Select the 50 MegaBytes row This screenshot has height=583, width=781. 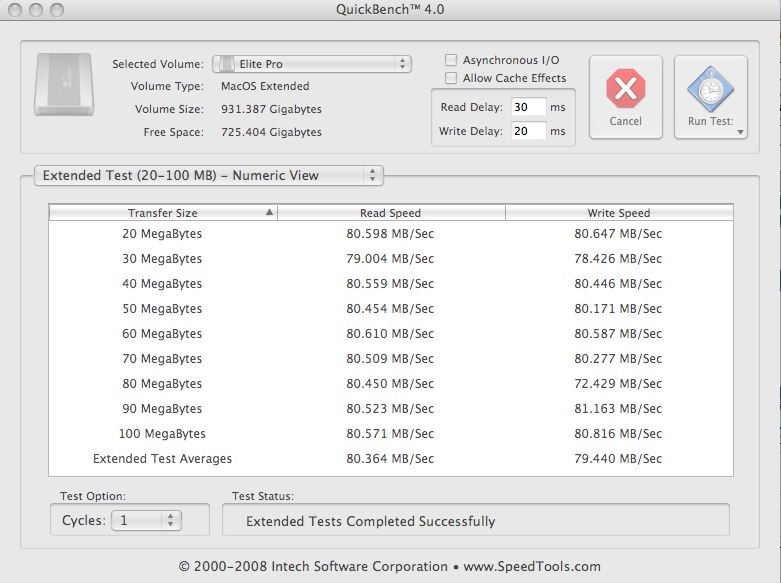pyautogui.click(x=391, y=308)
